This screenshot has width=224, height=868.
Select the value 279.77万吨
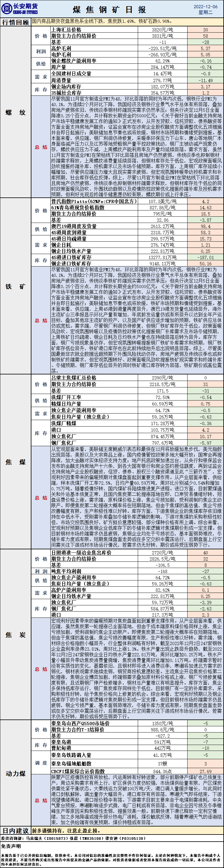(162, 80)
